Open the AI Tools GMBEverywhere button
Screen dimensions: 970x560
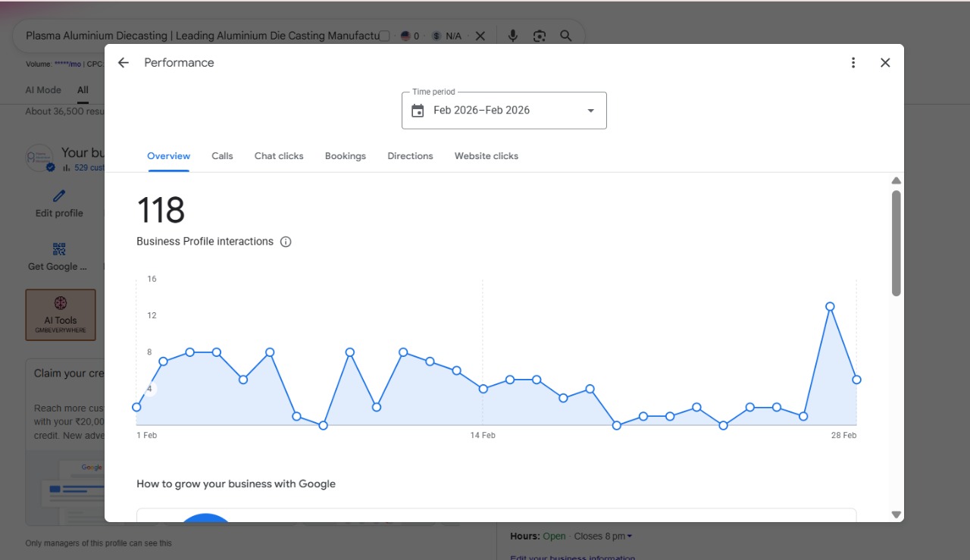click(61, 314)
